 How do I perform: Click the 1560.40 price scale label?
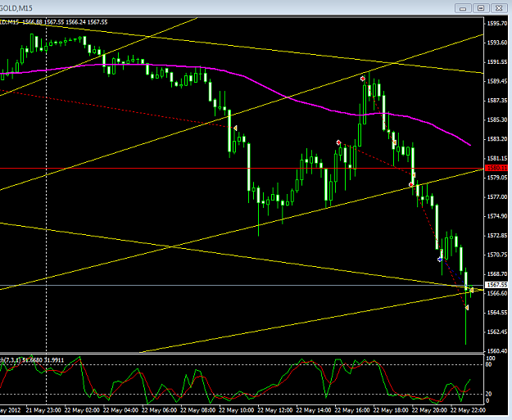[497, 350]
